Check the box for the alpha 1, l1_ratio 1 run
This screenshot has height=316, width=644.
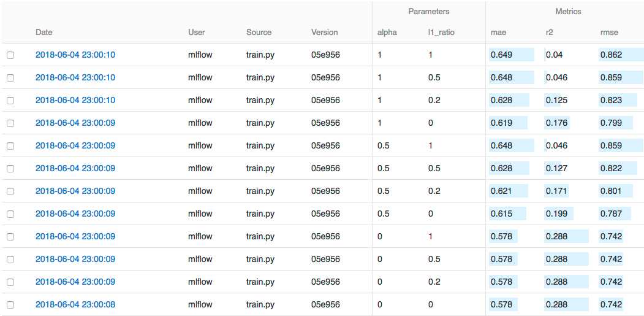10,55
